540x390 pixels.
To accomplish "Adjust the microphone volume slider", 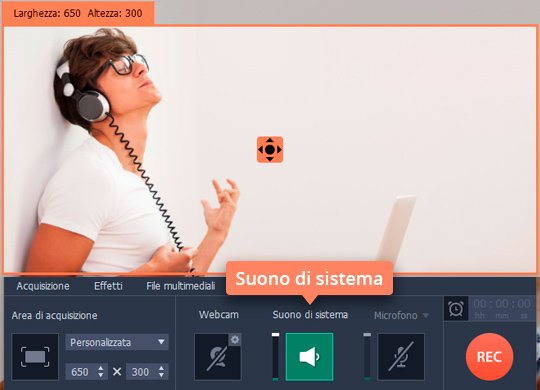I will pyautogui.click(x=367, y=357).
